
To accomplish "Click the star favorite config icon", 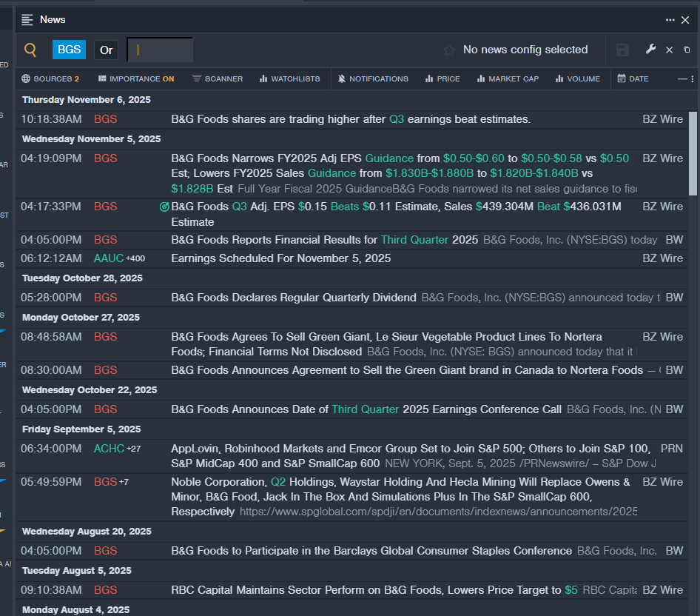I will tap(449, 50).
